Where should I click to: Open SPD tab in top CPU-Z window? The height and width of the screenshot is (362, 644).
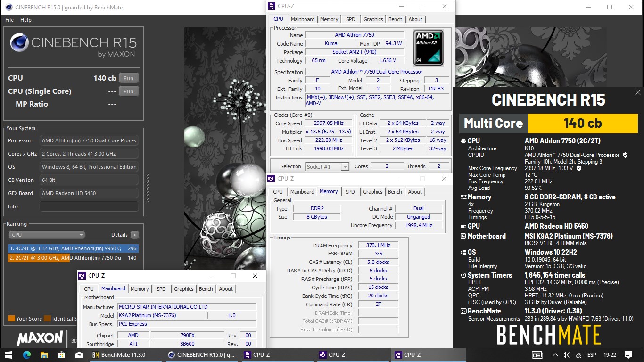point(351,19)
